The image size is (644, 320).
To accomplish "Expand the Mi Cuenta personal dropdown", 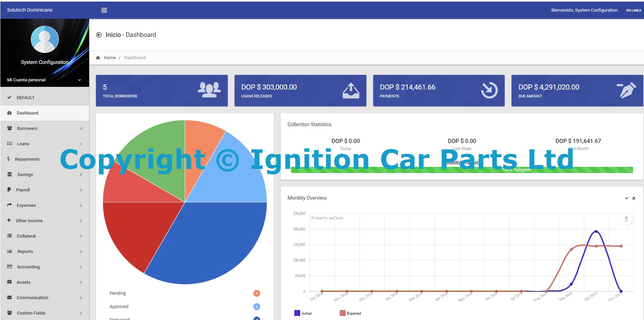I will click(79, 80).
